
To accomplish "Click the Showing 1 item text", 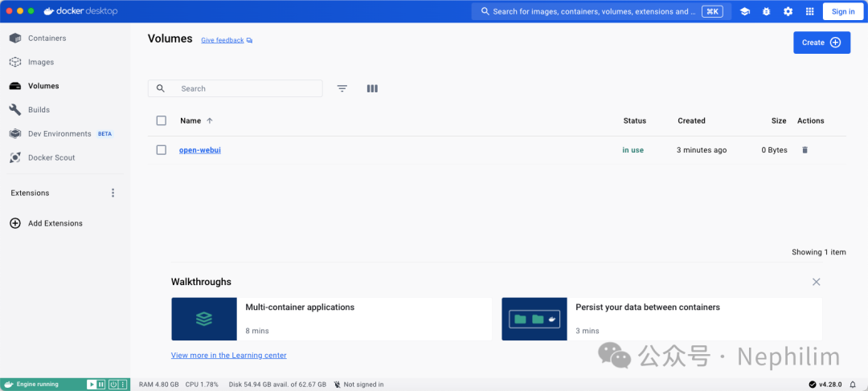I will [x=819, y=252].
